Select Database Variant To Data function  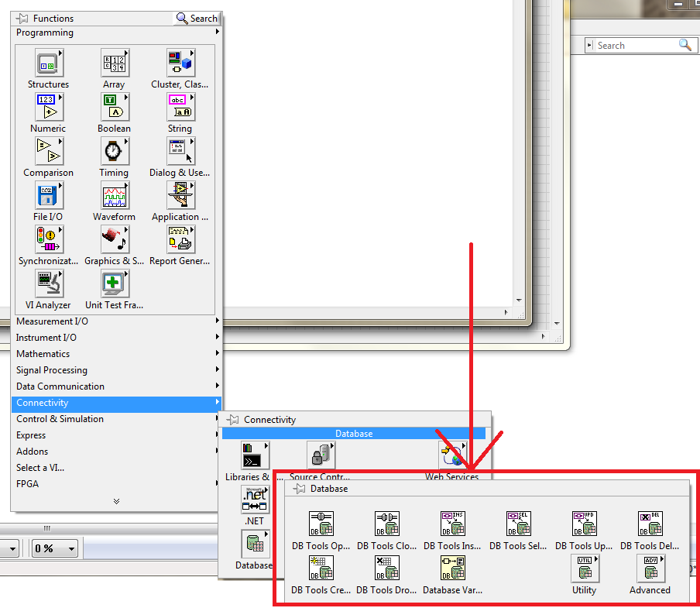click(x=453, y=568)
